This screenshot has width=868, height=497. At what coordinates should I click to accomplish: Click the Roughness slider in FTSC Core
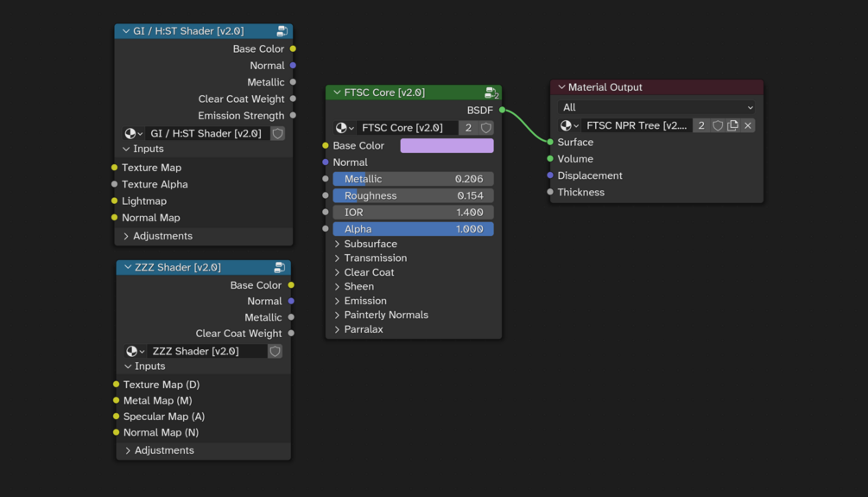click(413, 196)
